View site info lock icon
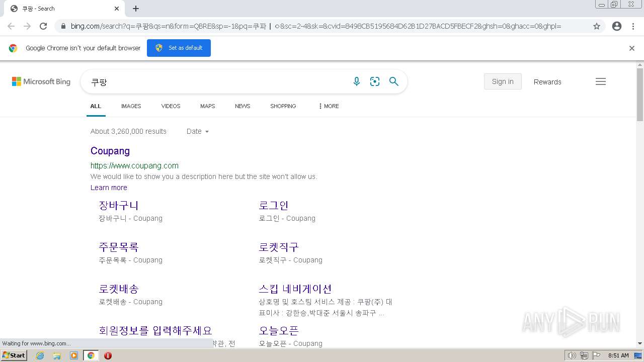 coord(63,26)
